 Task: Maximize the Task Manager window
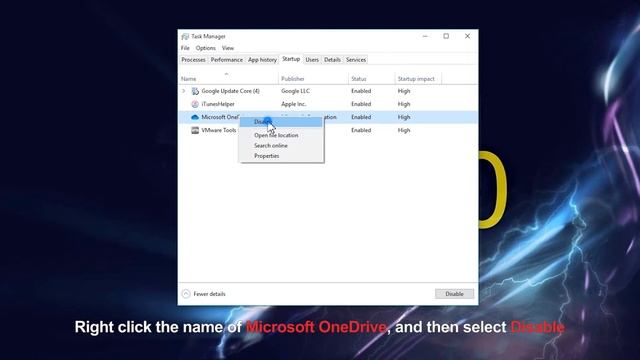[446, 36]
